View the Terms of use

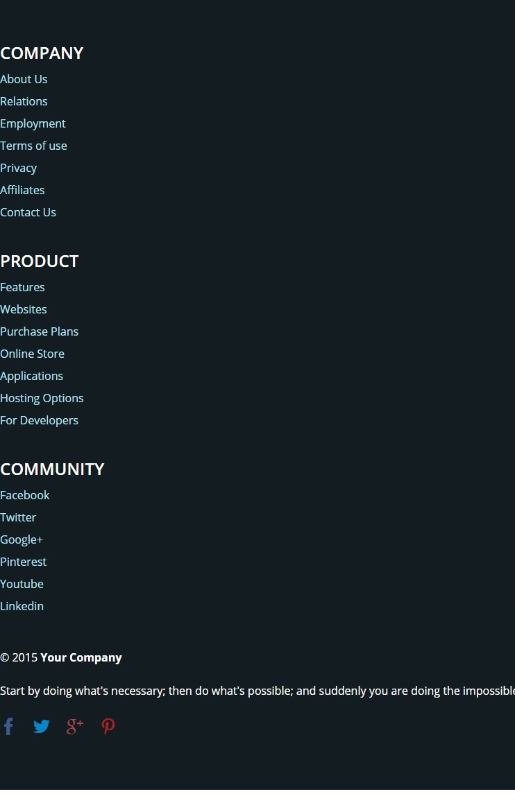point(34,146)
